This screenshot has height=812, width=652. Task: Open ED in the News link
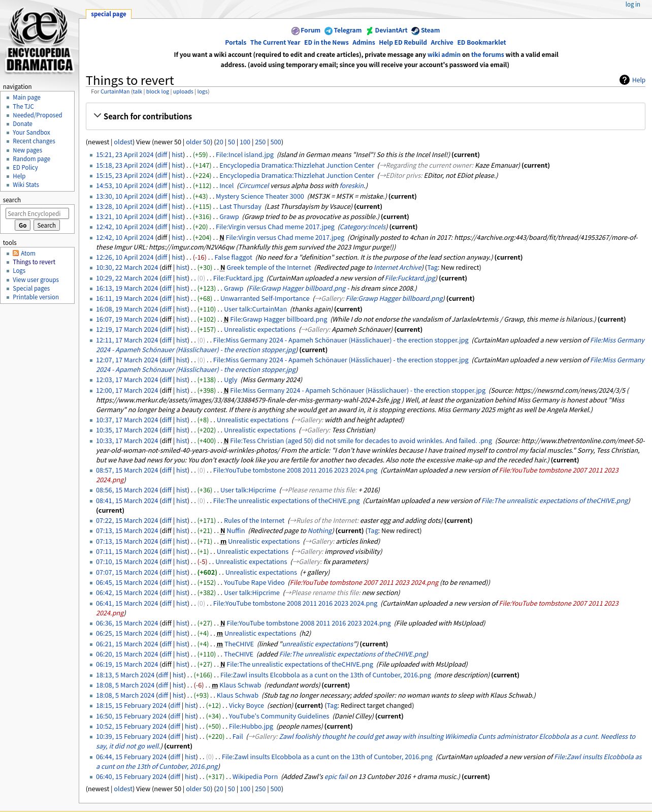327,43
